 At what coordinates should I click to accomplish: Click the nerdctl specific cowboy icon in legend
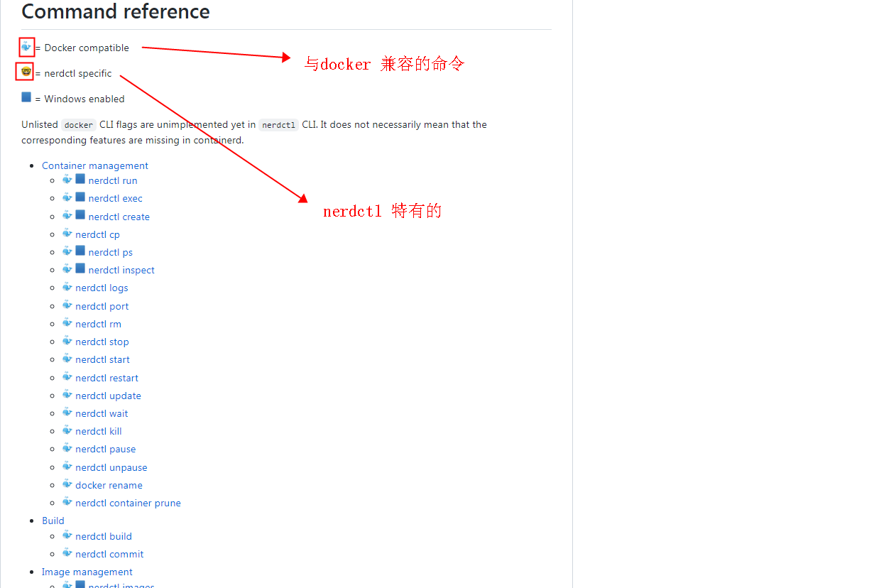tap(26, 72)
